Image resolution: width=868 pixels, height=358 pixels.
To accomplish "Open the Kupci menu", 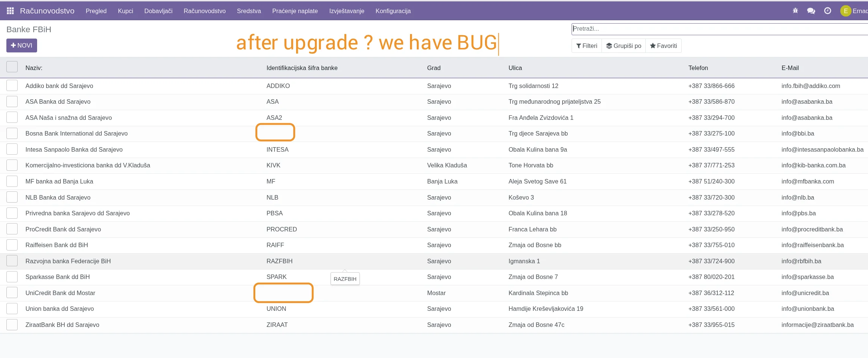I will [125, 11].
